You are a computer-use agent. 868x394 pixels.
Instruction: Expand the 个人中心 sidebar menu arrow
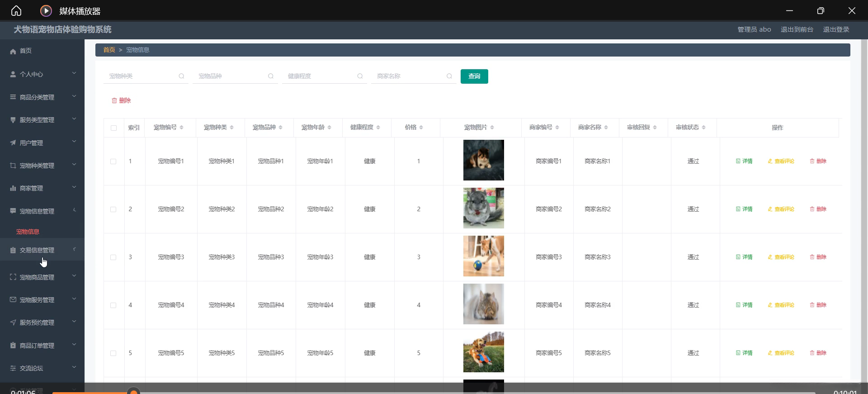coord(74,73)
